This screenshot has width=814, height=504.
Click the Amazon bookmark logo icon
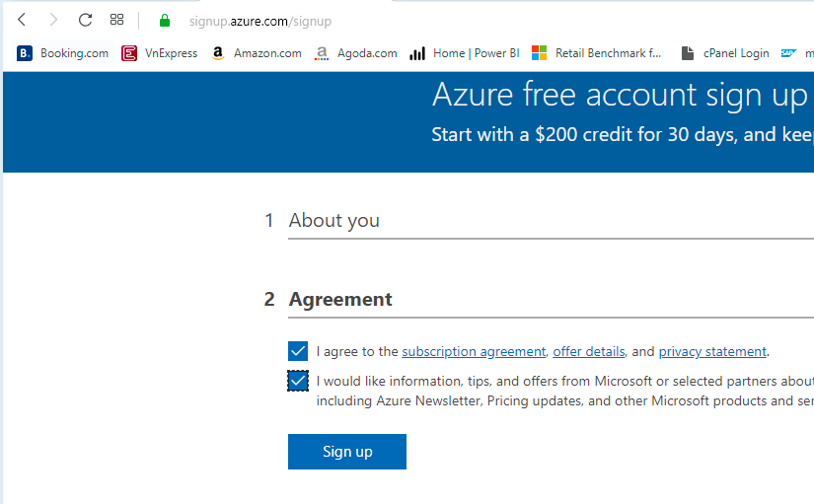tap(218, 53)
